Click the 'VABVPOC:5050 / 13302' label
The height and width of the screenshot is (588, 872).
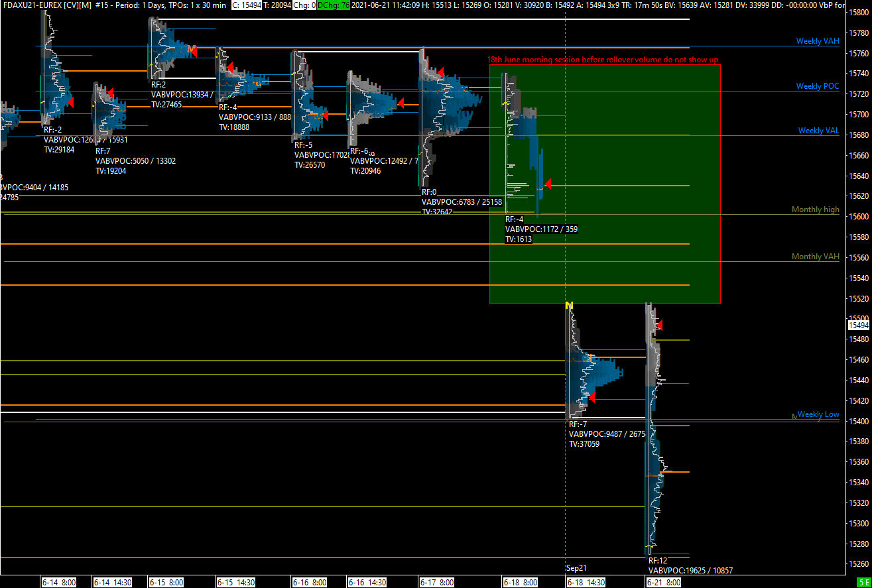tap(135, 160)
